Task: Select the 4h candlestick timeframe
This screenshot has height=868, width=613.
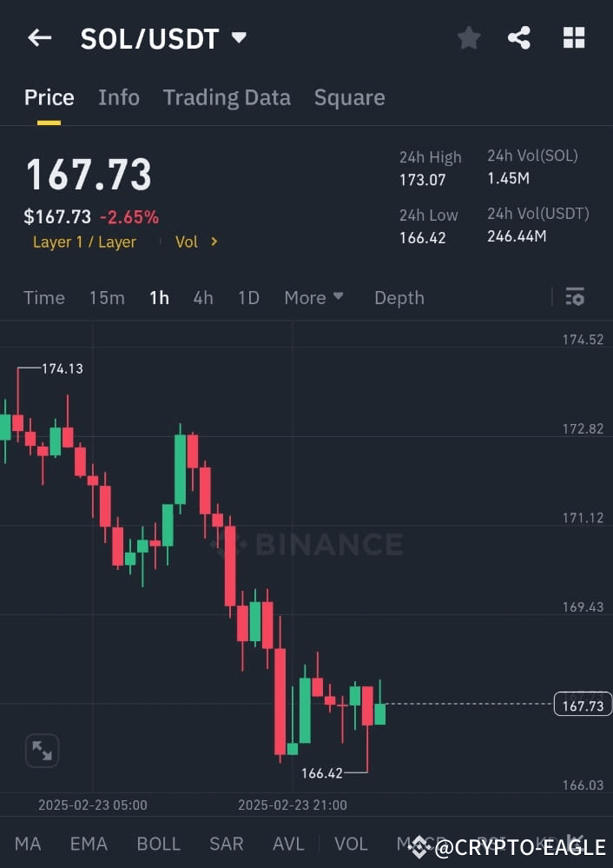Action: 202,296
